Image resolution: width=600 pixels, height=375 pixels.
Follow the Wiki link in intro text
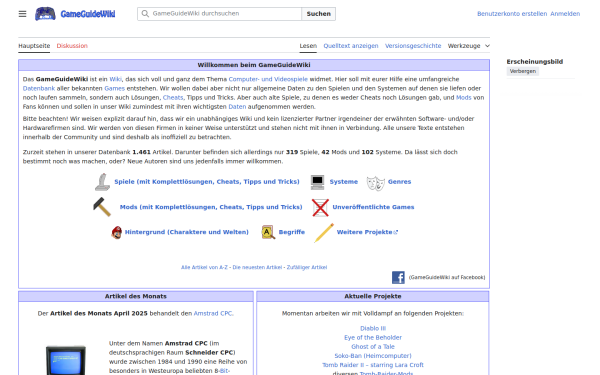(x=116, y=79)
